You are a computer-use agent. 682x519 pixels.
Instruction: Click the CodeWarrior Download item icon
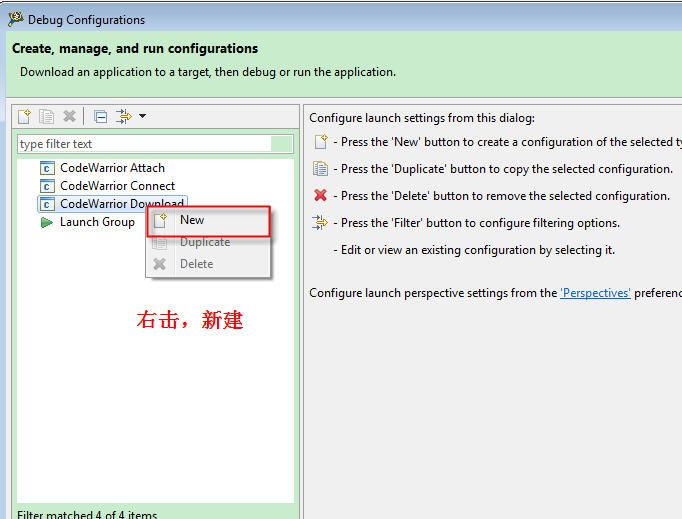(47, 204)
